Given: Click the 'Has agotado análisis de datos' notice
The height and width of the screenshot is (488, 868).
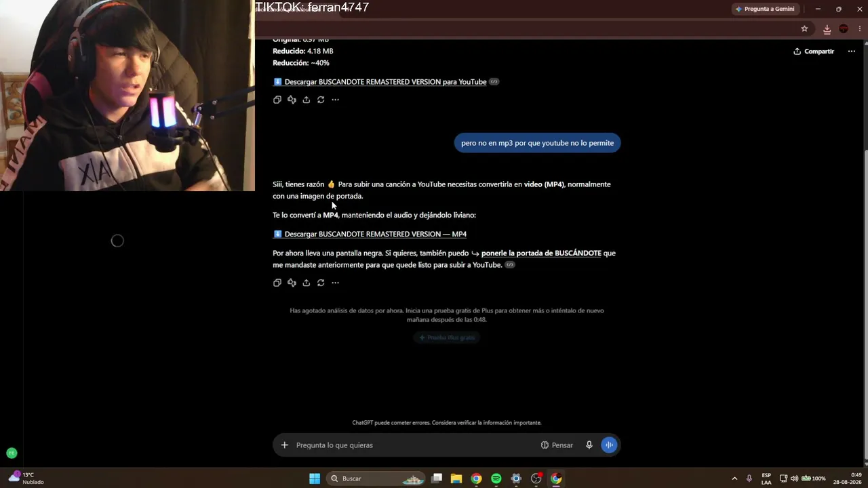Looking at the screenshot, I should 447,314.
